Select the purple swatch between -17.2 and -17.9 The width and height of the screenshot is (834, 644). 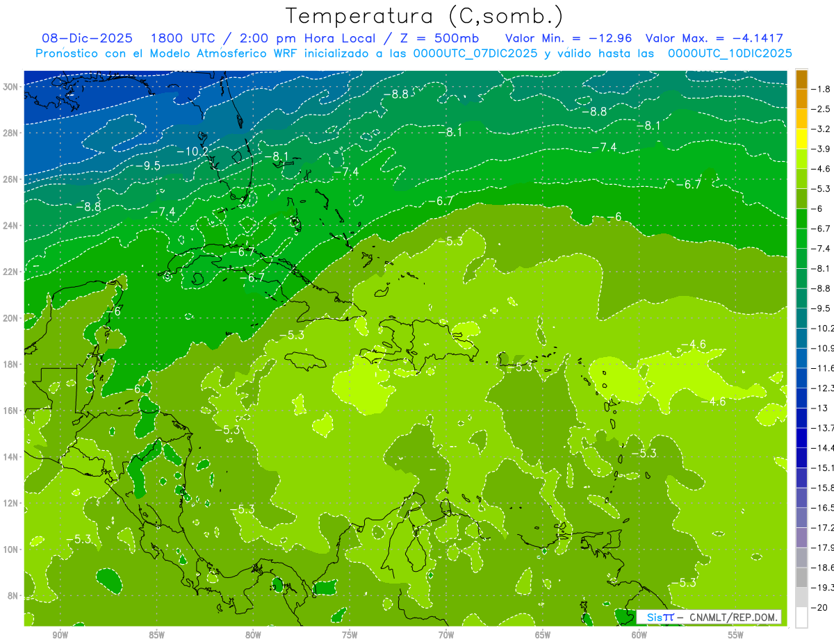801,537
